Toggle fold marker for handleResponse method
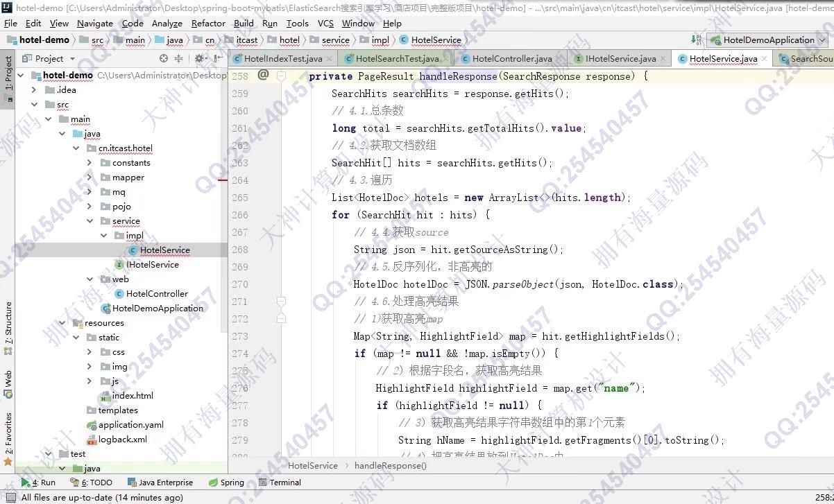This screenshot has height=504, width=834. click(x=281, y=76)
